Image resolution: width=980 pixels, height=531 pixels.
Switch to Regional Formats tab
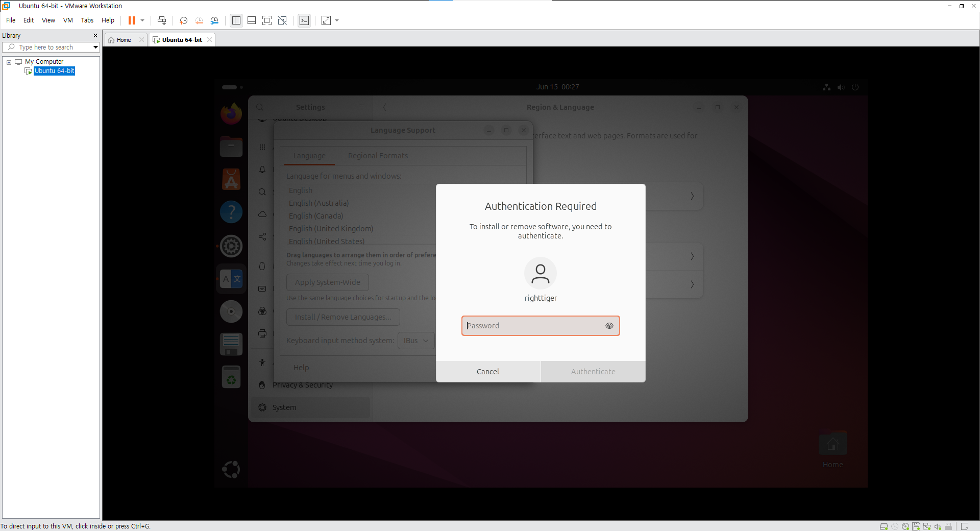click(x=378, y=156)
